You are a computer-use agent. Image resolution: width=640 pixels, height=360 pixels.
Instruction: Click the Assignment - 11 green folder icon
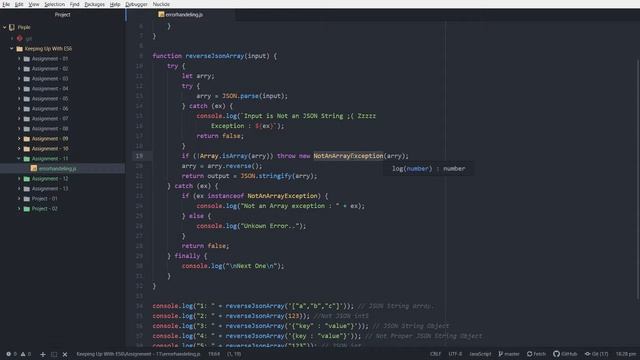coord(27,159)
